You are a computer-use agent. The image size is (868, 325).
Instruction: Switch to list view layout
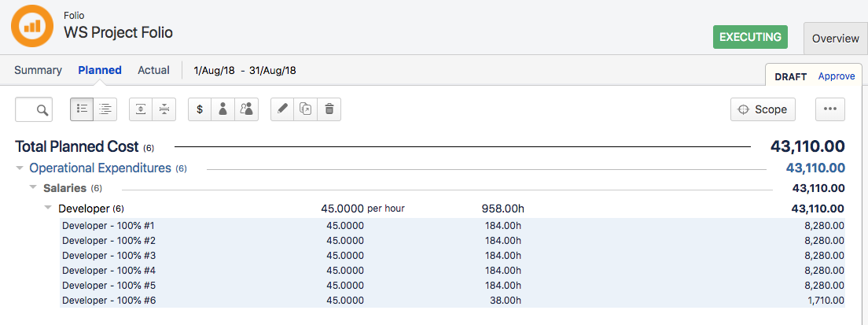[82, 109]
